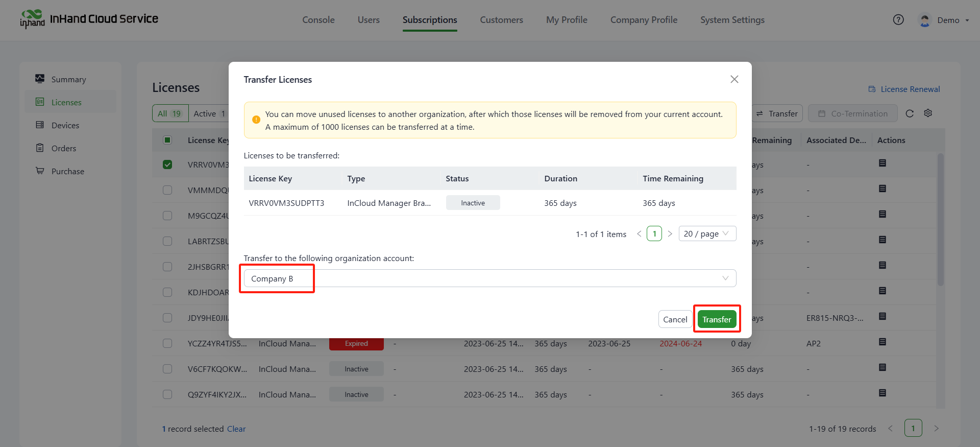This screenshot has height=447, width=980.
Task: Click the actions icon for ER815-NRQ3 row
Action: click(882, 316)
